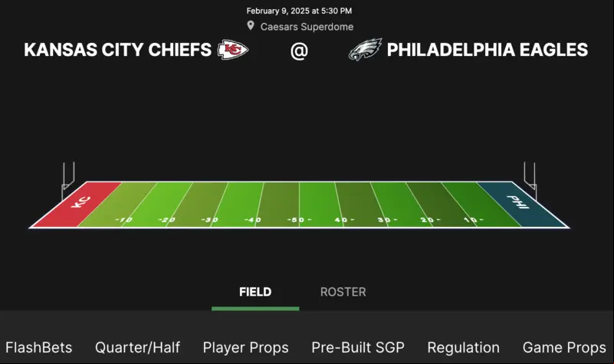Click the left goalpost behind KC end zone
The image size is (614, 364).
point(67,181)
